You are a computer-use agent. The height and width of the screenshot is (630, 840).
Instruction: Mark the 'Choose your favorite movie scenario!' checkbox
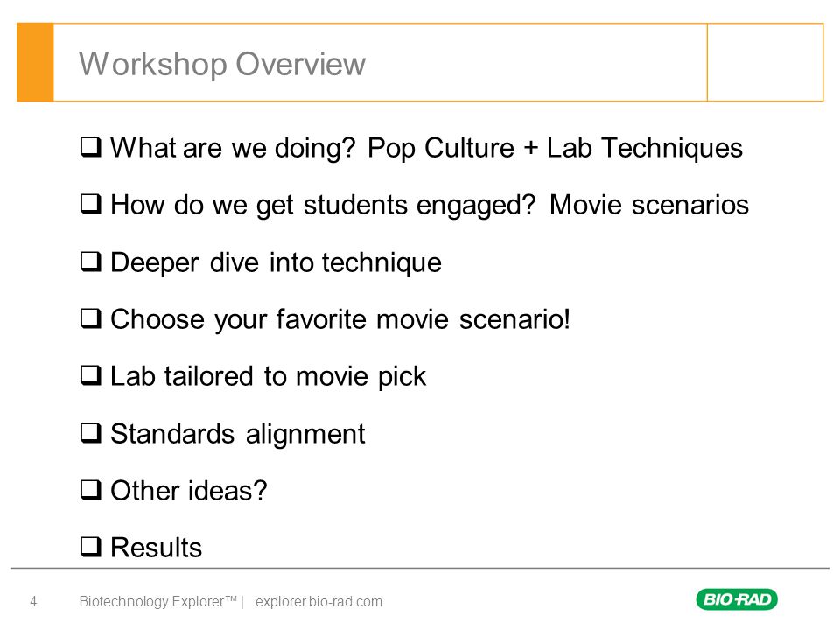pyautogui.click(x=91, y=318)
